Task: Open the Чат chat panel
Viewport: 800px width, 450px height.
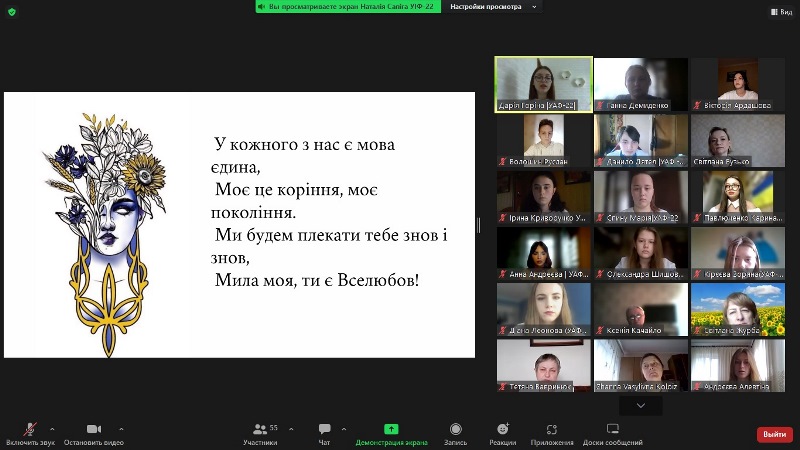Action: (x=324, y=434)
